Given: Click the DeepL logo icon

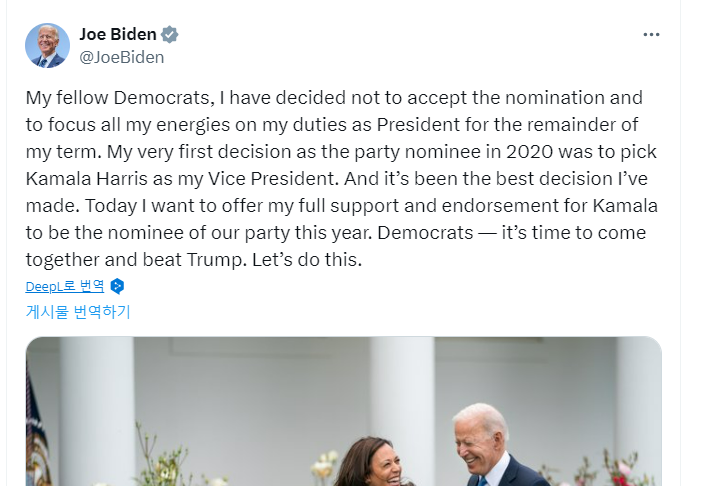Looking at the screenshot, I should pos(117,286).
